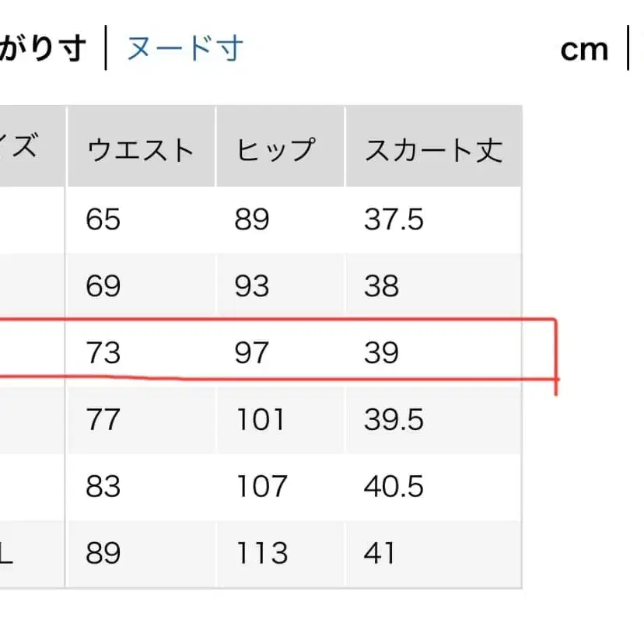Select the スカート丈 column header

(x=433, y=147)
